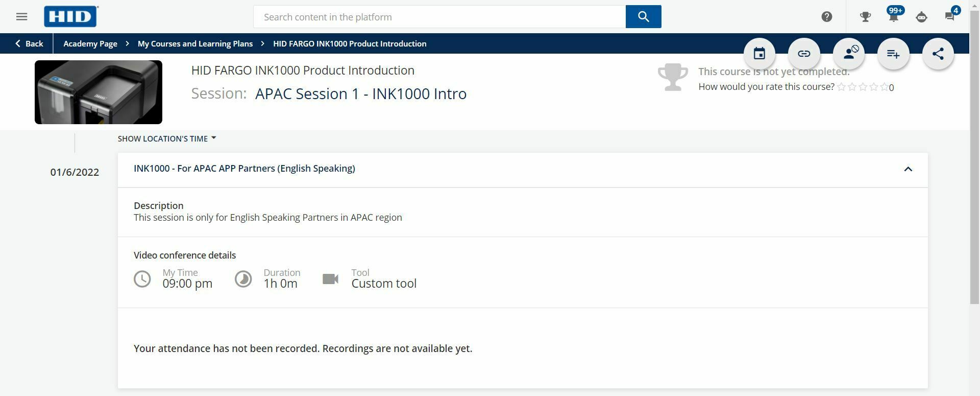
Task: Open the help question mark icon
Action: point(827,17)
